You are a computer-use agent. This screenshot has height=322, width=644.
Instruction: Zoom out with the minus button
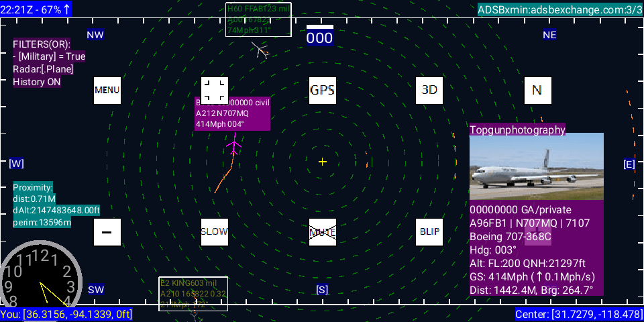[107, 232]
